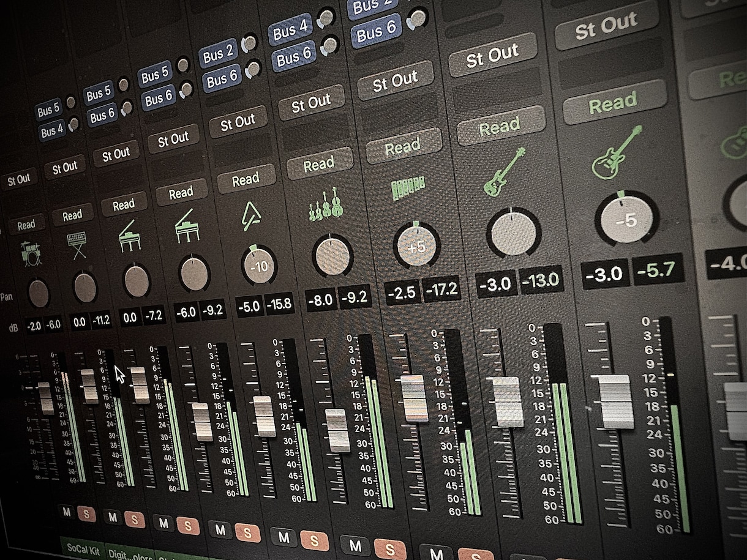This screenshot has width=747, height=560.
Task: Open the Read automation menu on the drum channel
Action: tap(26, 225)
